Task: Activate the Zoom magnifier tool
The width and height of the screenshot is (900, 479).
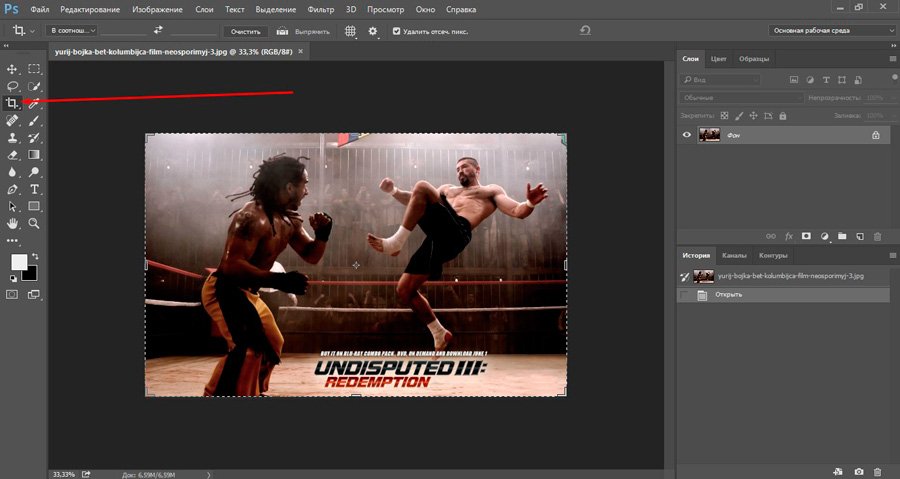Action: pyautogui.click(x=34, y=223)
